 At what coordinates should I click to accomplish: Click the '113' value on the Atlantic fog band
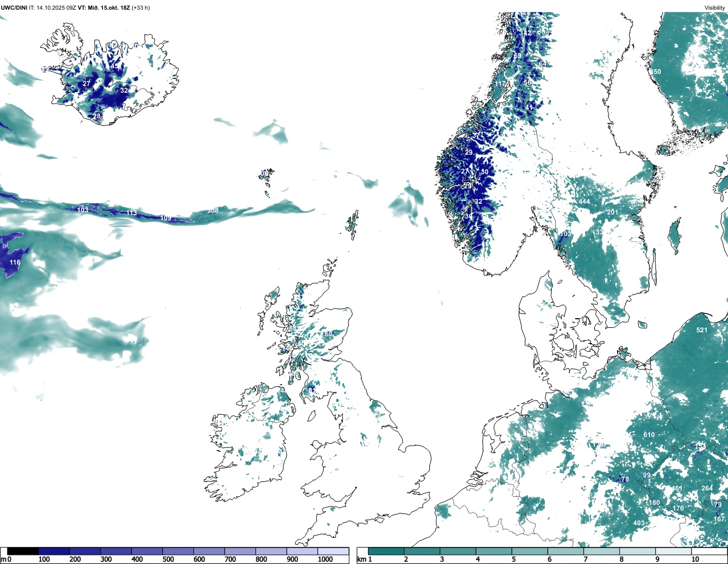tap(131, 213)
